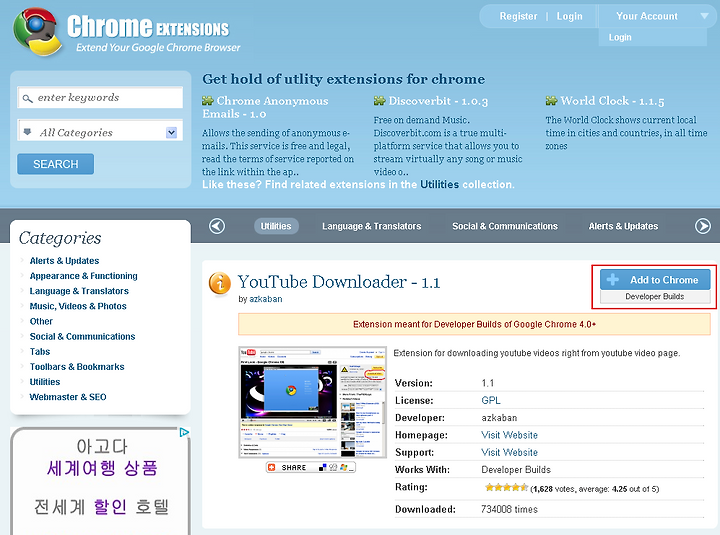Image resolution: width=720 pixels, height=535 pixels.
Task: Open the Toolbars & Bookmarks category
Action: coord(77,366)
